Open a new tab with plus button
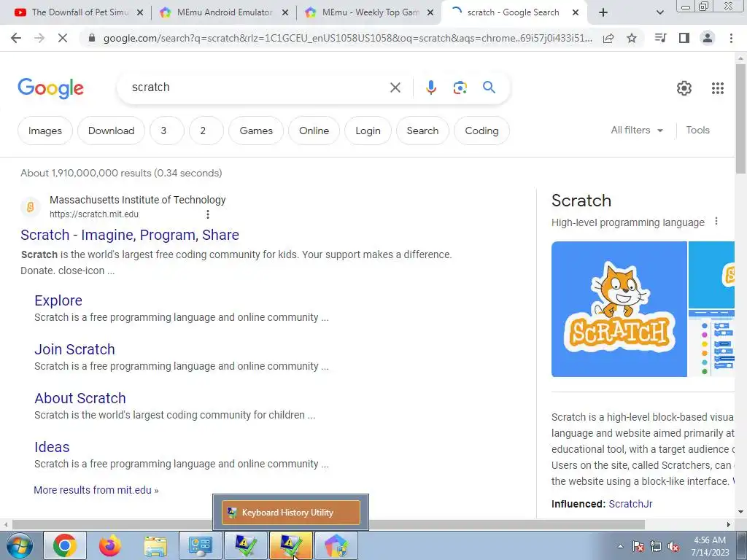Image resolution: width=747 pixels, height=560 pixels. click(x=603, y=12)
